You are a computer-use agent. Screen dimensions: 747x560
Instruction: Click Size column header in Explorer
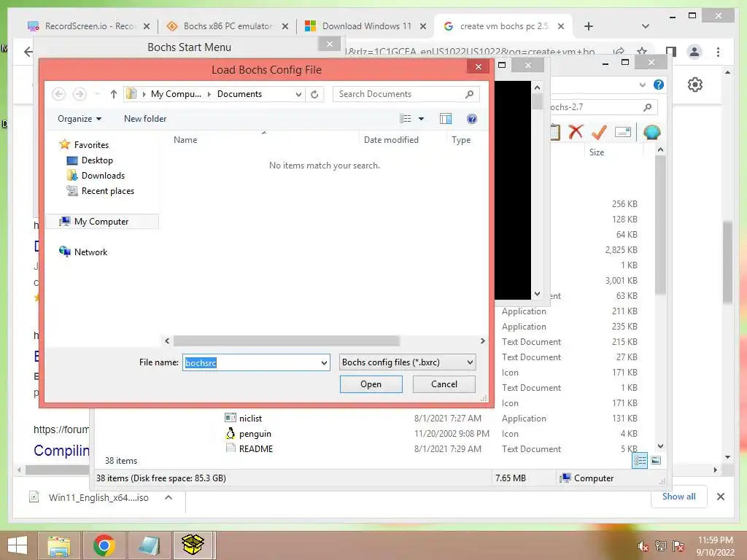point(597,152)
